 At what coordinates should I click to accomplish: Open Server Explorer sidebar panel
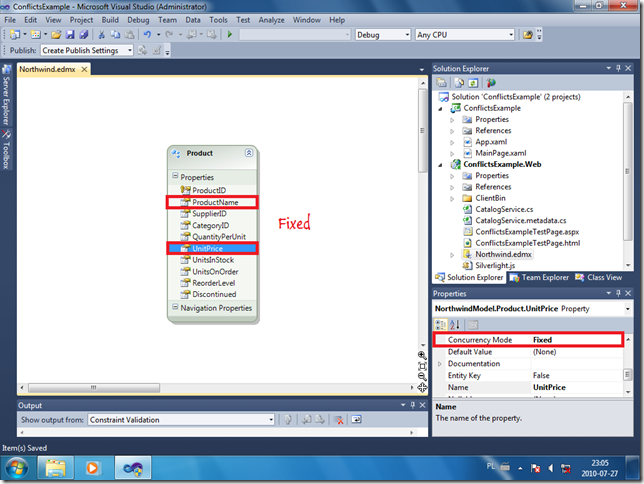tap(6, 98)
